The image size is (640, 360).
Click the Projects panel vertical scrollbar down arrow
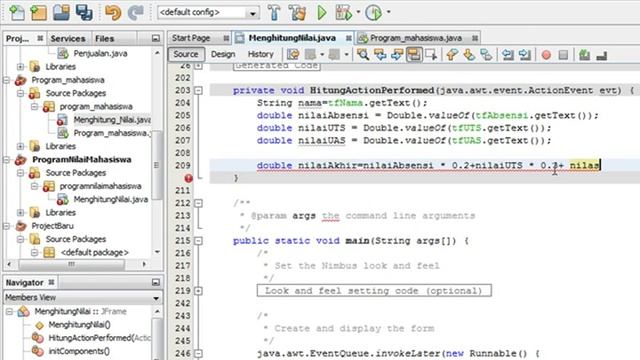(x=157, y=252)
